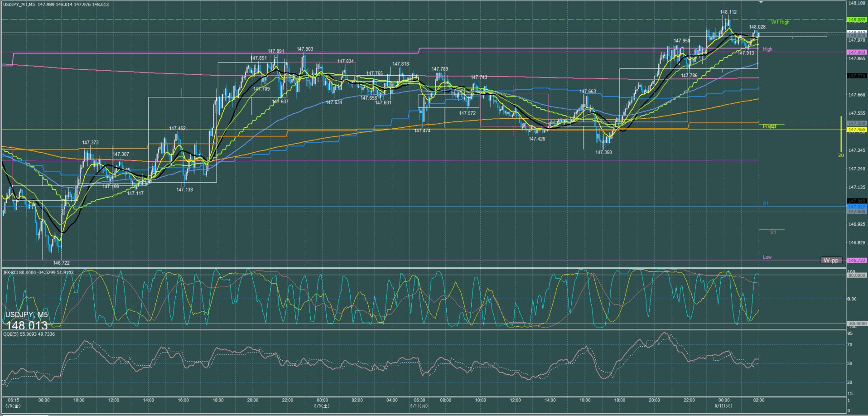Click the yellow 147.465 pivot price tag
868x416 pixels.
pos(857,130)
